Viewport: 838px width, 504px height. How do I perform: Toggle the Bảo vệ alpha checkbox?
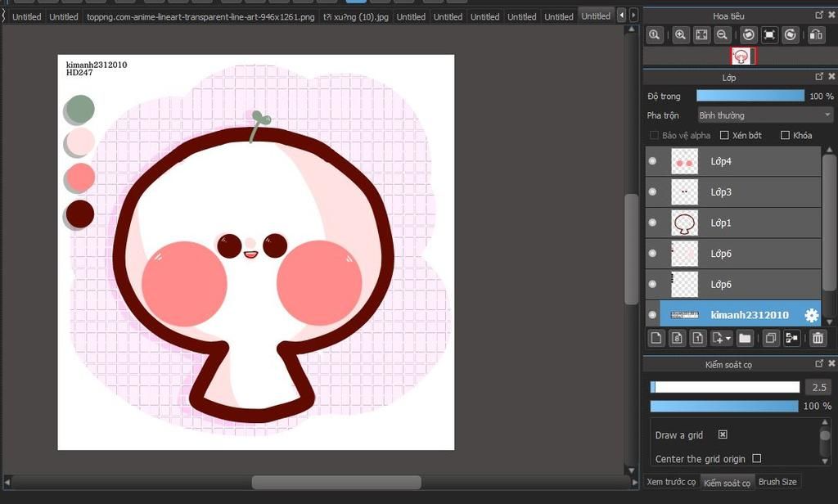(654, 135)
